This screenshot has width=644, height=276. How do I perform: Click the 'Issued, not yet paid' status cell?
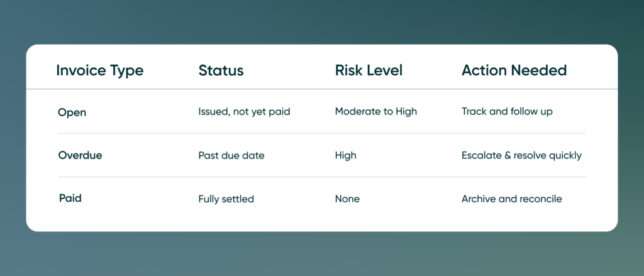click(245, 112)
